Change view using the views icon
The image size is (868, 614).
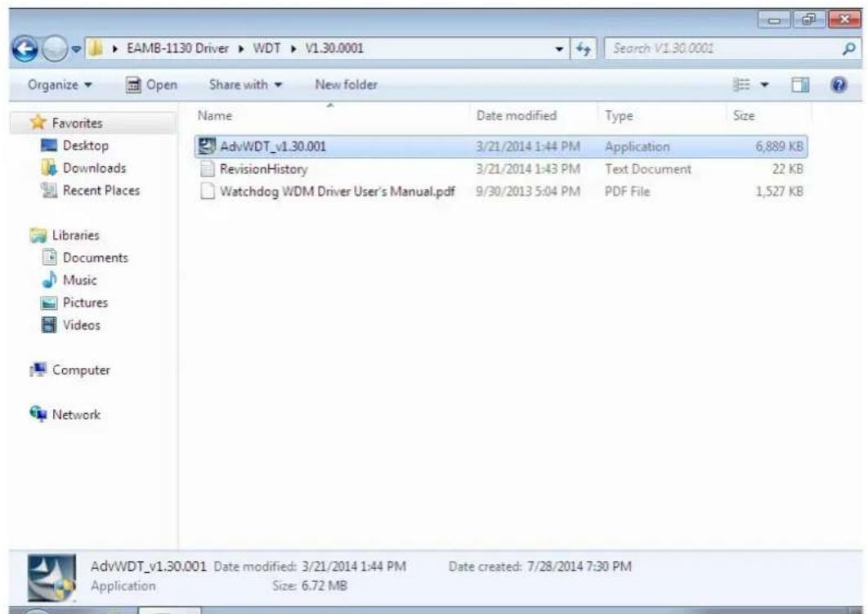click(x=741, y=85)
